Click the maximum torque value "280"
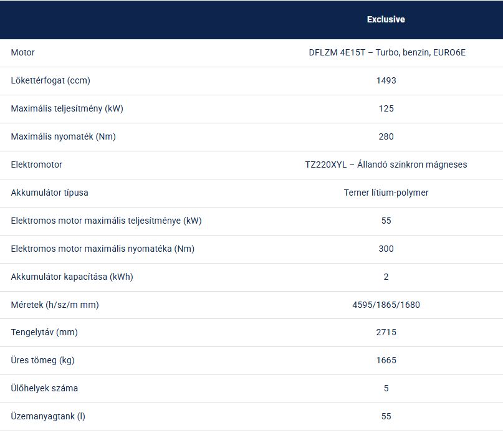 point(386,136)
